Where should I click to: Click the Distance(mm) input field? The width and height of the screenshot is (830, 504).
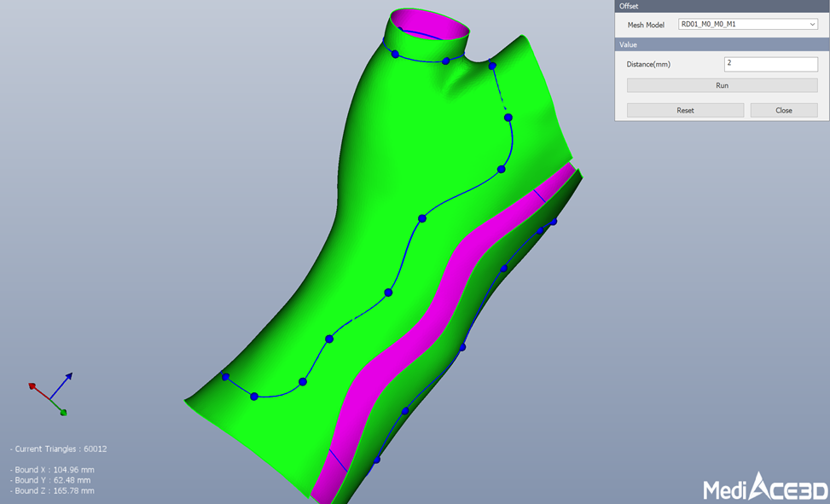click(x=771, y=64)
